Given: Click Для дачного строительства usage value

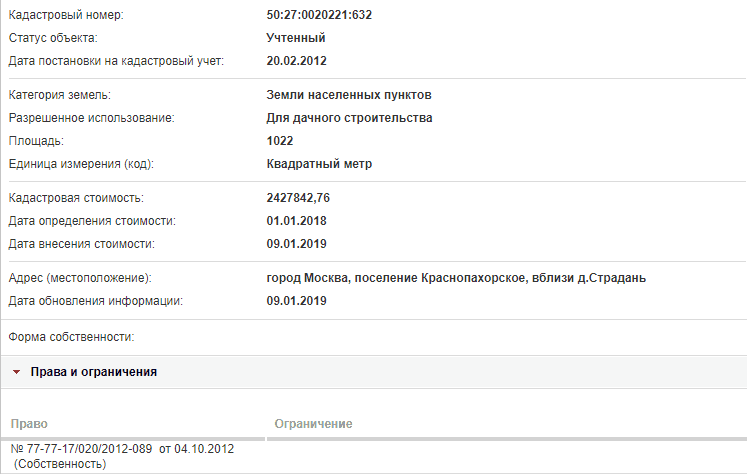Looking at the screenshot, I should (x=349, y=118).
